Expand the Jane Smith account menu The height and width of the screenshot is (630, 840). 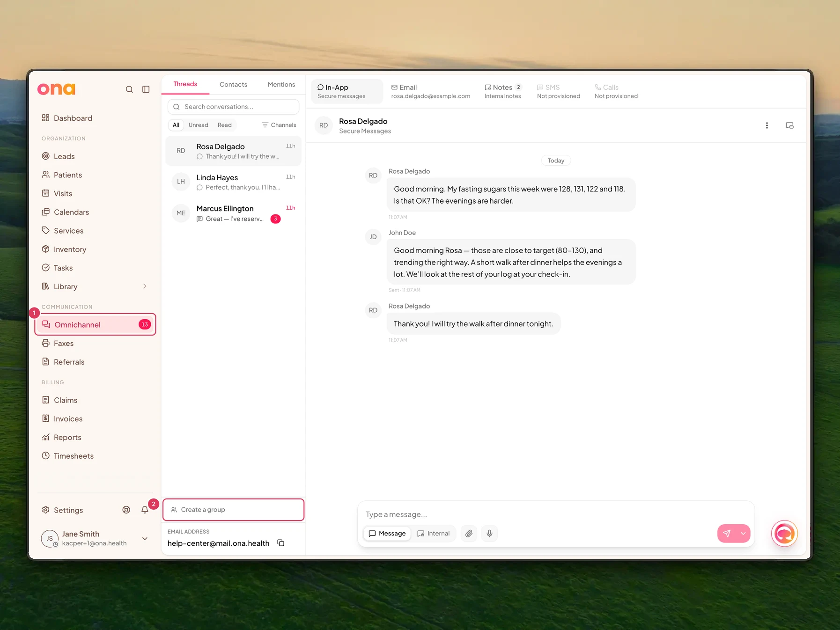(145, 539)
